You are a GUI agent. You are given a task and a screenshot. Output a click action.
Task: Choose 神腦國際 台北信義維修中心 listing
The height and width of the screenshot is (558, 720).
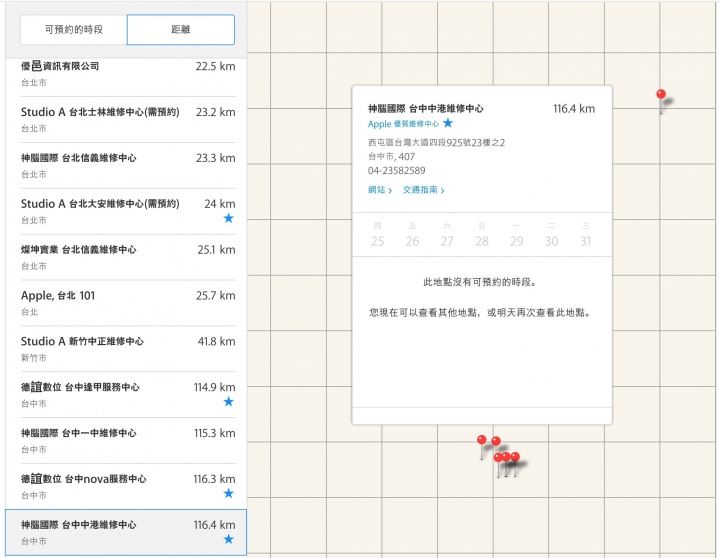(128, 166)
